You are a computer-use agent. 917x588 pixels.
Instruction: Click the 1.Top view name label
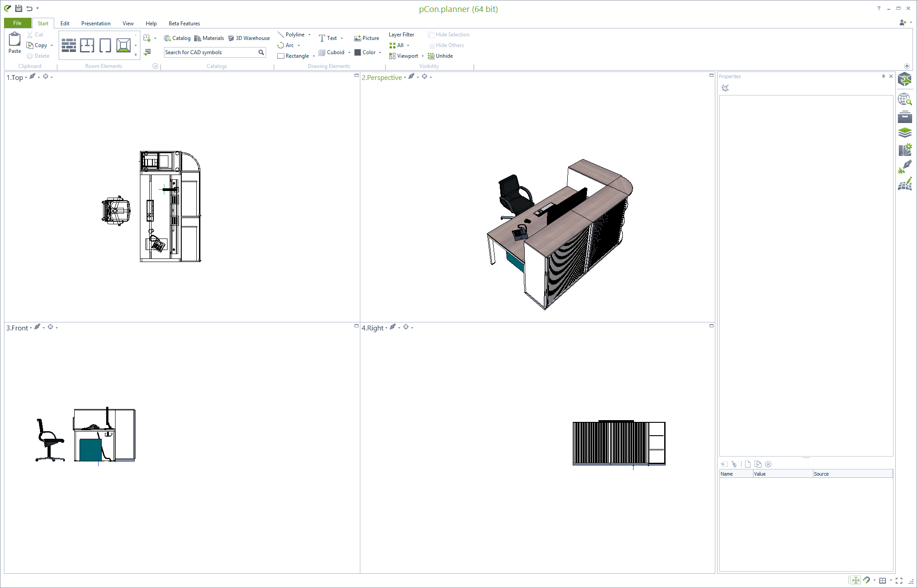(15, 77)
